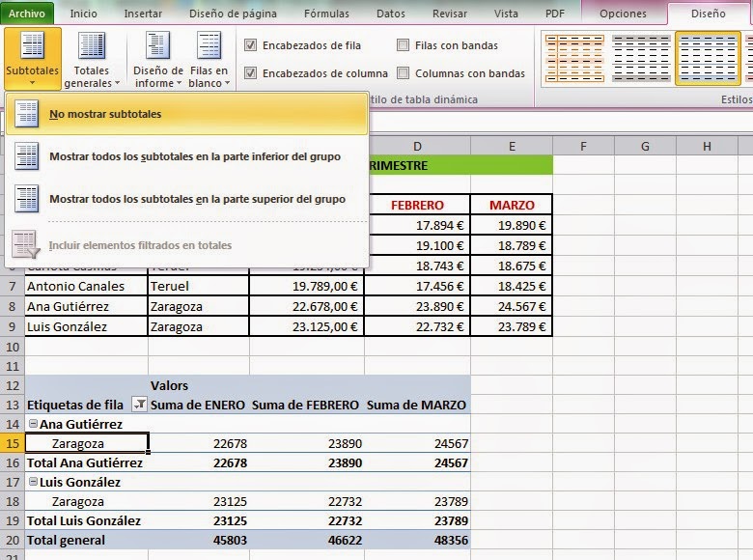The width and height of the screenshot is (753, 560).
Task: Select the 48356 total cell
Action: click(417, 540)
